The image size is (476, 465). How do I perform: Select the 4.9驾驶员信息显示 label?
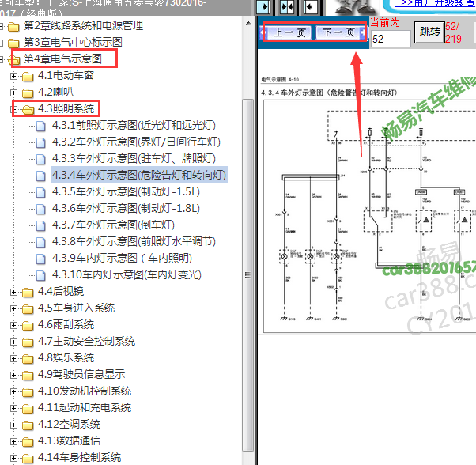point(81,375)
